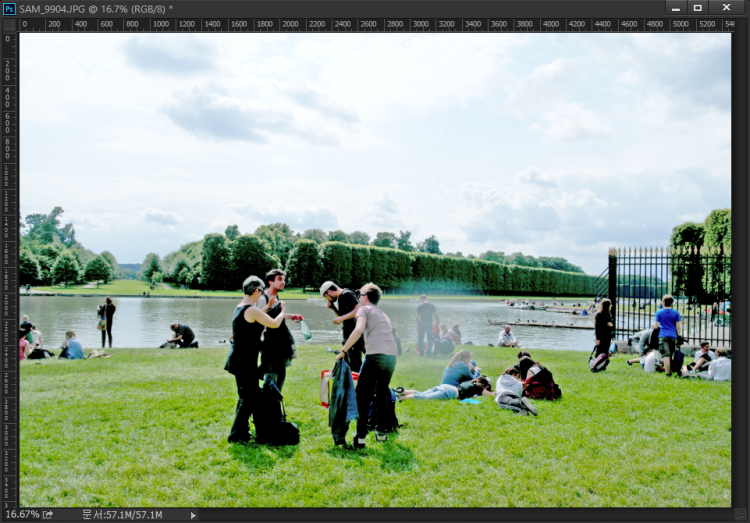The width and height of the screenshot is (750, 523).
Task: Click the 1000 mark on horizontal ruler
Action: tap(160, 25)
